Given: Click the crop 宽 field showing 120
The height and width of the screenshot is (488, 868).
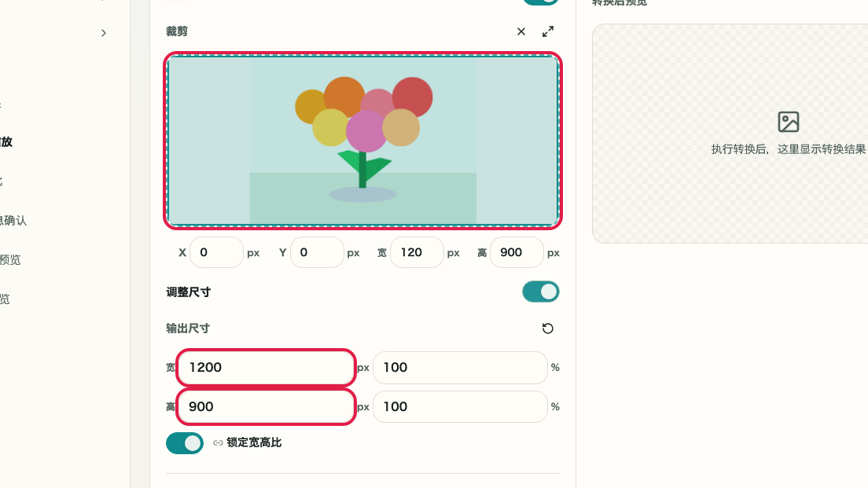Looking at the screenshot, I should click(x=417, y=252).
